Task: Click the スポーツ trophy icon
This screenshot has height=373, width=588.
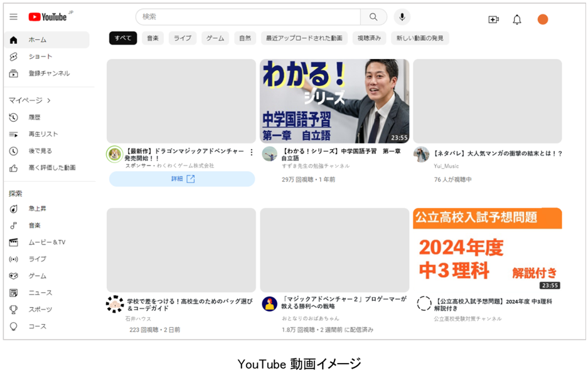Action: [x=14, y=310]
